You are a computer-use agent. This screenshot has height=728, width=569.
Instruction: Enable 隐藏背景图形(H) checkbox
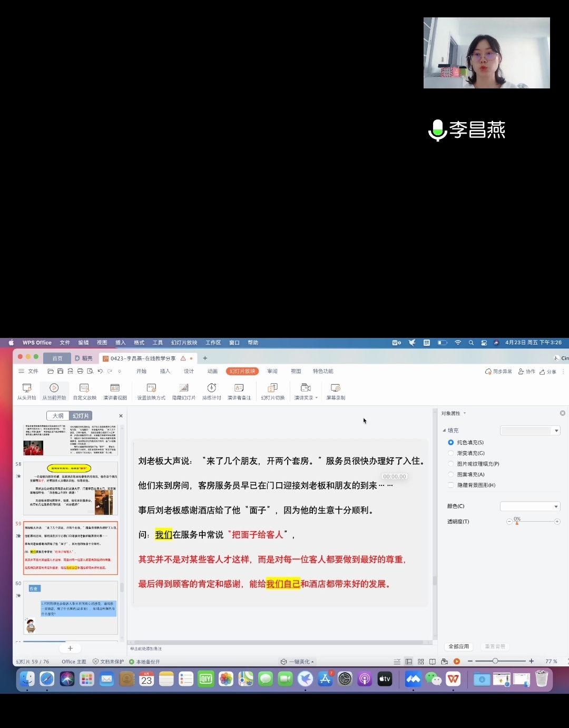point(450,485)
